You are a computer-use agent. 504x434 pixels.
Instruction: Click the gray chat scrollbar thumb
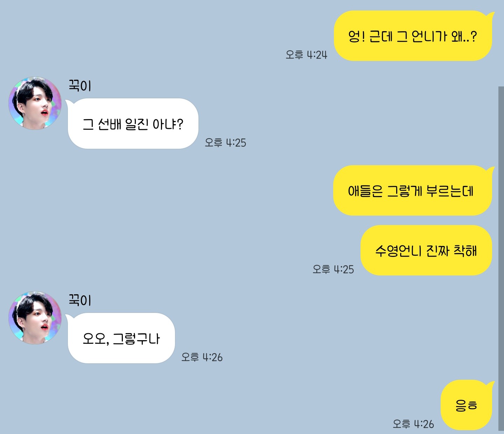(x=501, y=259)
